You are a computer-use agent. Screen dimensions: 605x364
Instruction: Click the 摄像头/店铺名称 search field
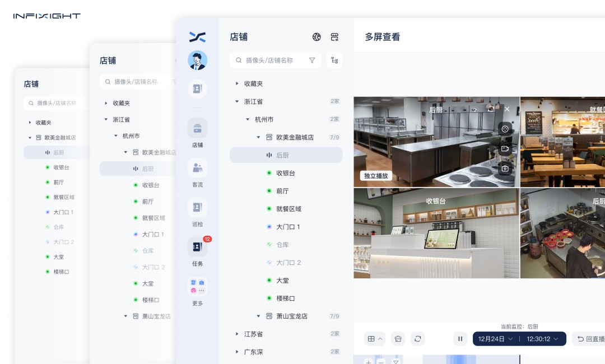(272, 60)
